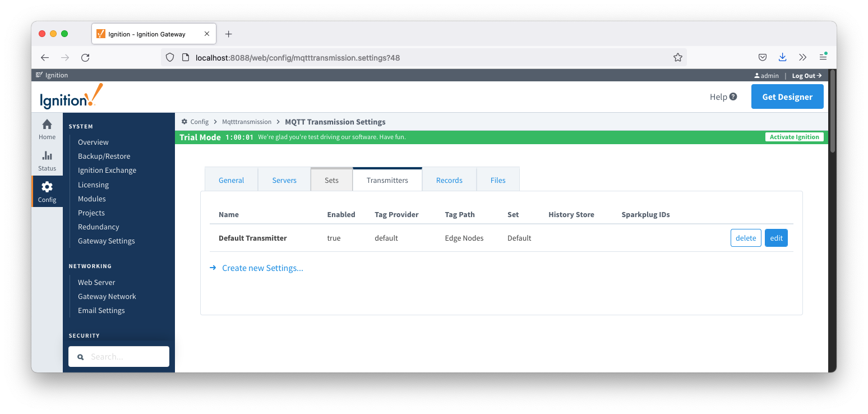Screen dimensions: 868x414
Task: Open the browser hamburger menu
Action: pos(823,57)
